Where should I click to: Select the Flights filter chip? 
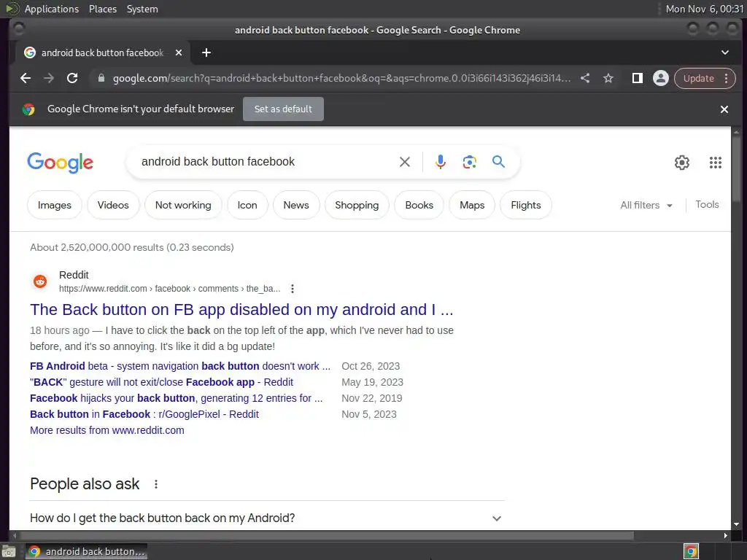coord(525,205)
